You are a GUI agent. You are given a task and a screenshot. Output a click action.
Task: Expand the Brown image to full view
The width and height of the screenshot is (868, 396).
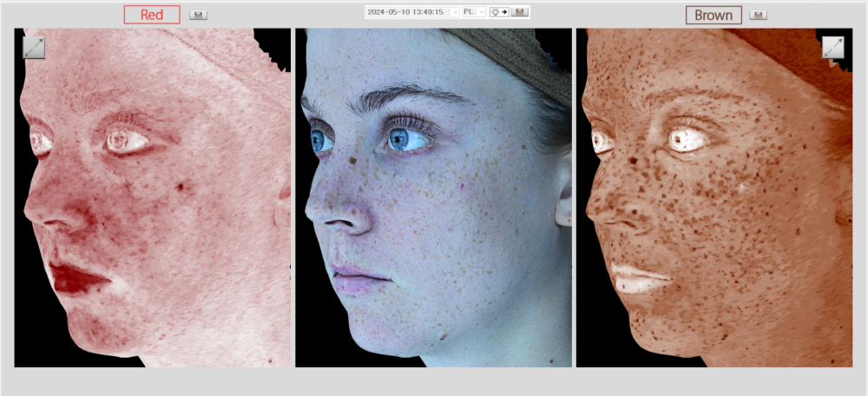832,48
